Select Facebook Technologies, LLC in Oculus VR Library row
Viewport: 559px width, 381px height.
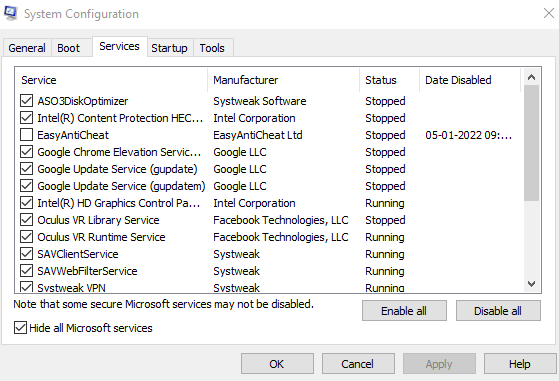[x=281, y=220]
